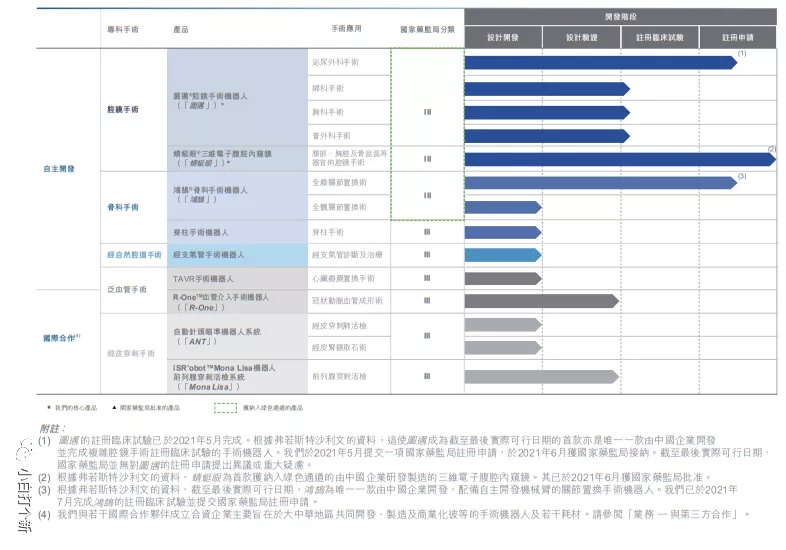
Task: Click the progress bar for 泌尿外科手術
Action: 601,63
